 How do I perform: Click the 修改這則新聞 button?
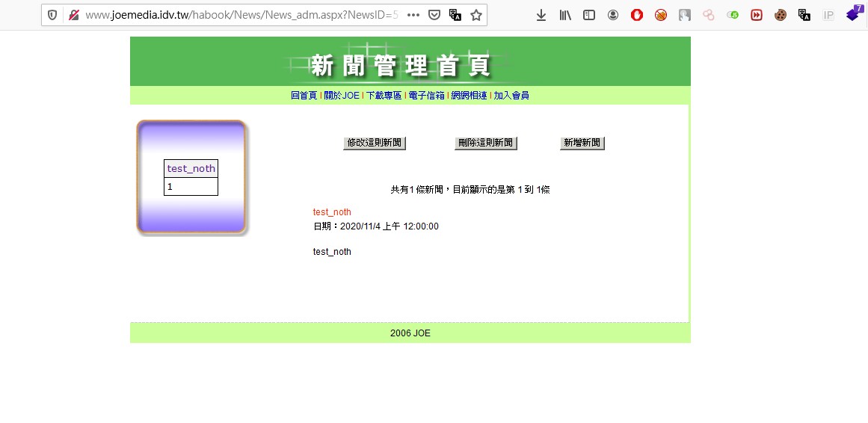(375, 143)
